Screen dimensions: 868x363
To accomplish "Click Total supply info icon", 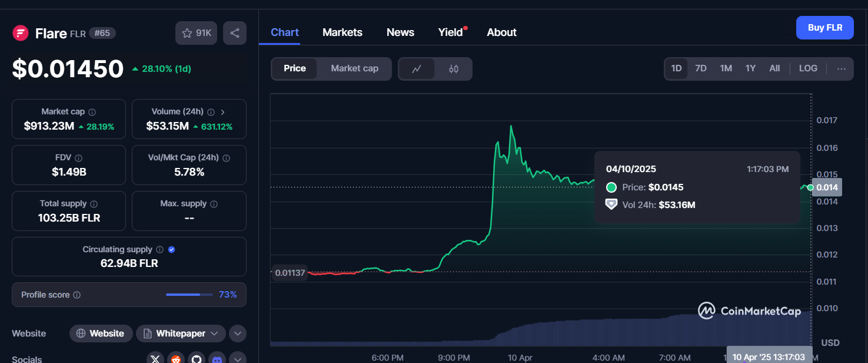I will (94, 204).
